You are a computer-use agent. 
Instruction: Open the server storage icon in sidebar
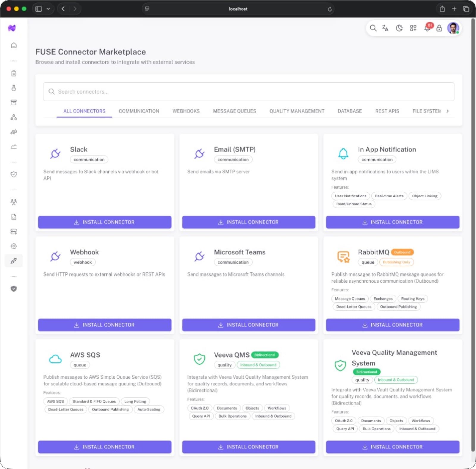click(14, 232)
